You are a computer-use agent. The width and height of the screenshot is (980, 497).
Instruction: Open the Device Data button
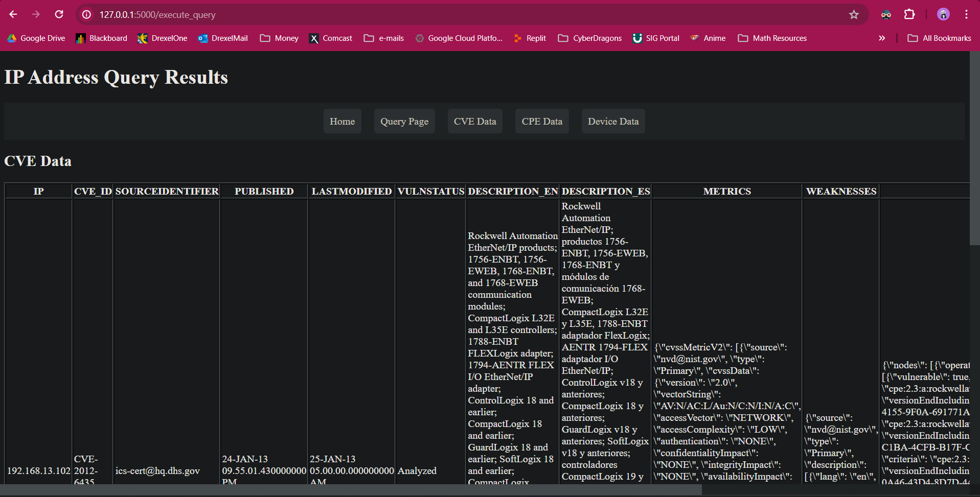pyautogui.click(x=613, y=121)
